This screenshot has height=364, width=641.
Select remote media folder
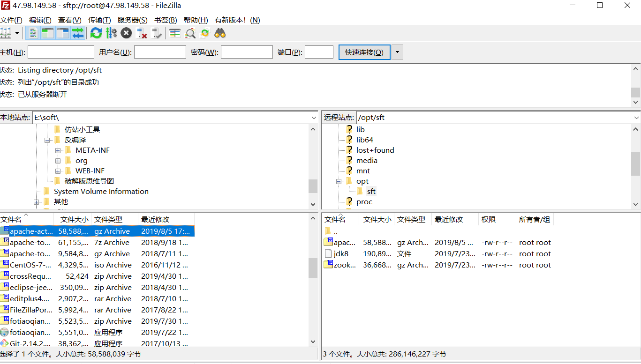(x=367, y=161)
